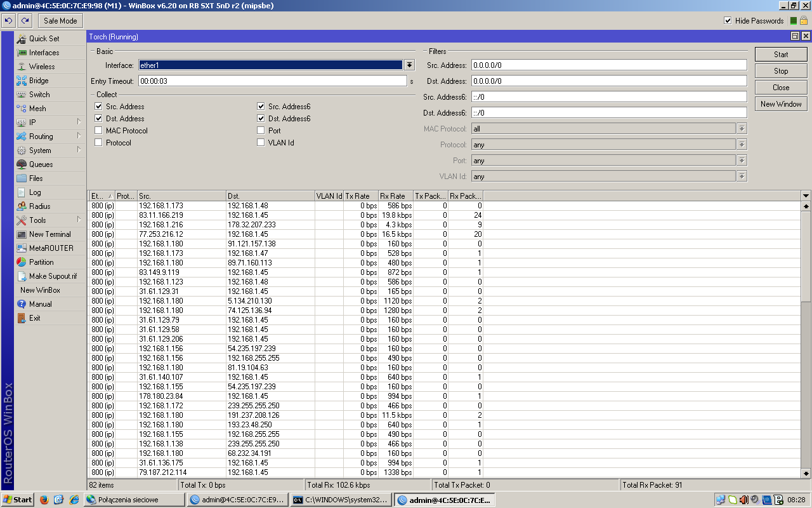Sort by the VLAN Id column header
812x508 pixels.
tap(329, 196)
